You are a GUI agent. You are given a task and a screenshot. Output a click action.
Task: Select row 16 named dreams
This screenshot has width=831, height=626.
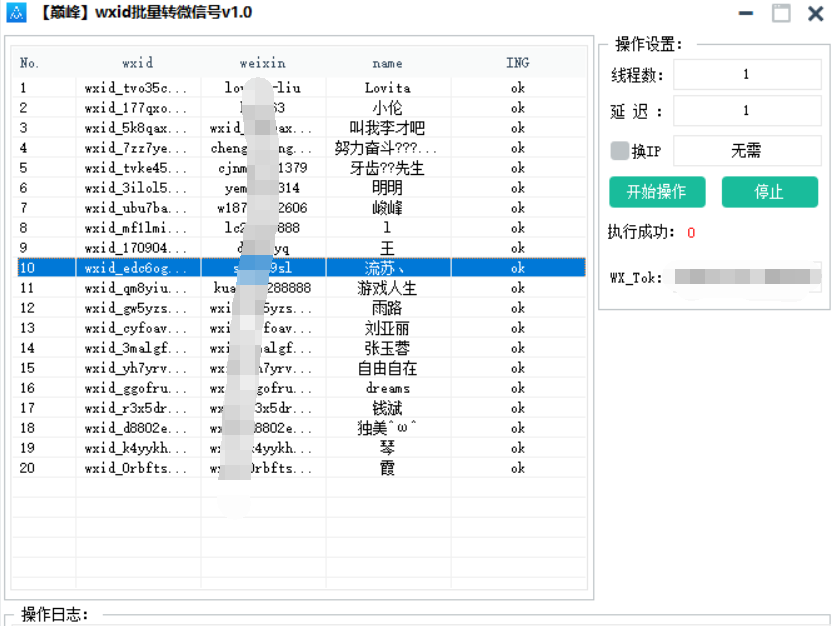[x=387, y=388]
